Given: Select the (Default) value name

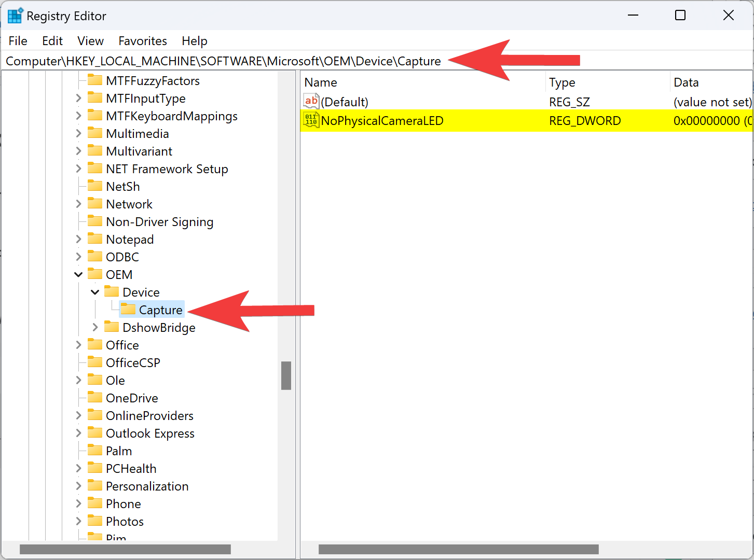Looking at the screenshot, I should 345,102.
